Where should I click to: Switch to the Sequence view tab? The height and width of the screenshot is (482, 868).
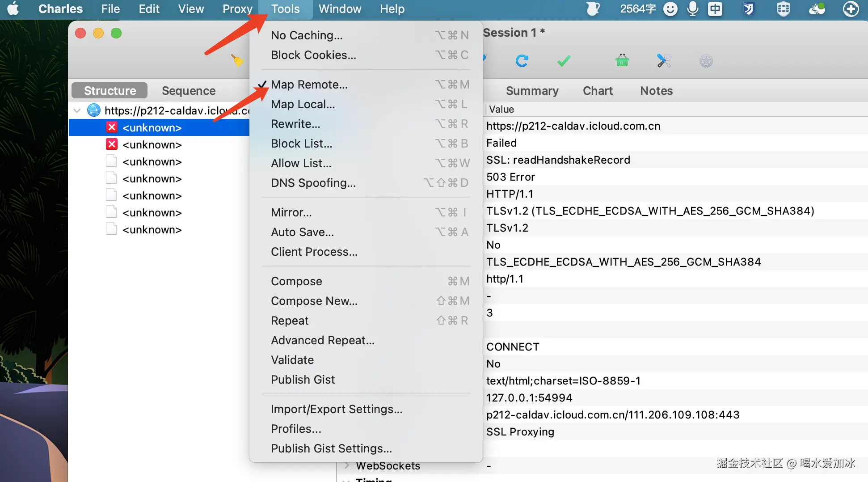pyautogui.click(x=189, y=90)
